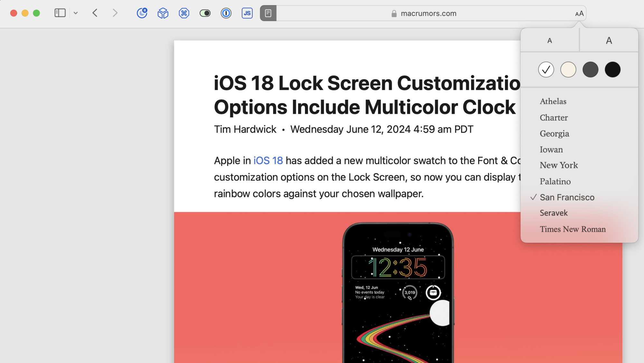Open the 1Password extension icon

226,13
